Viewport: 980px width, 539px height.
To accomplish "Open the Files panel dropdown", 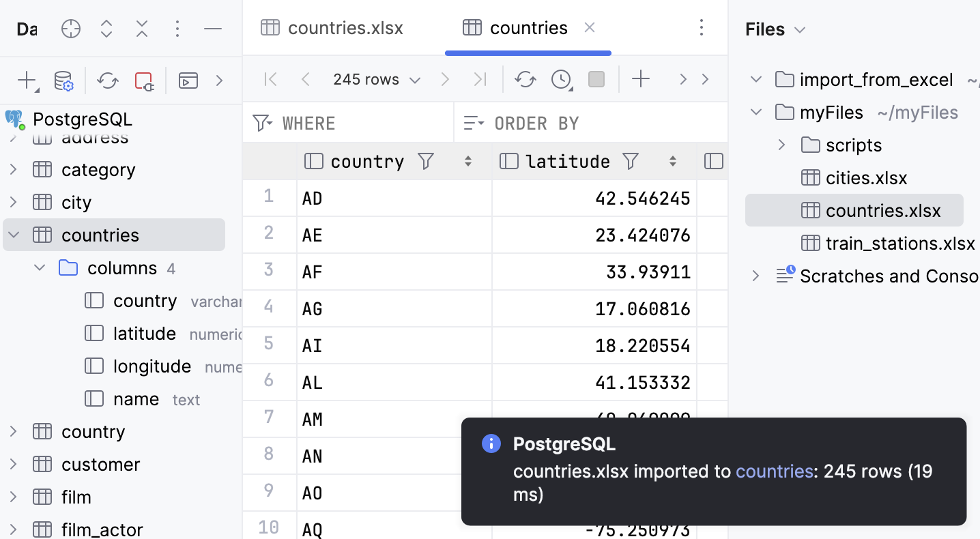I will click(x=800, y=29).
